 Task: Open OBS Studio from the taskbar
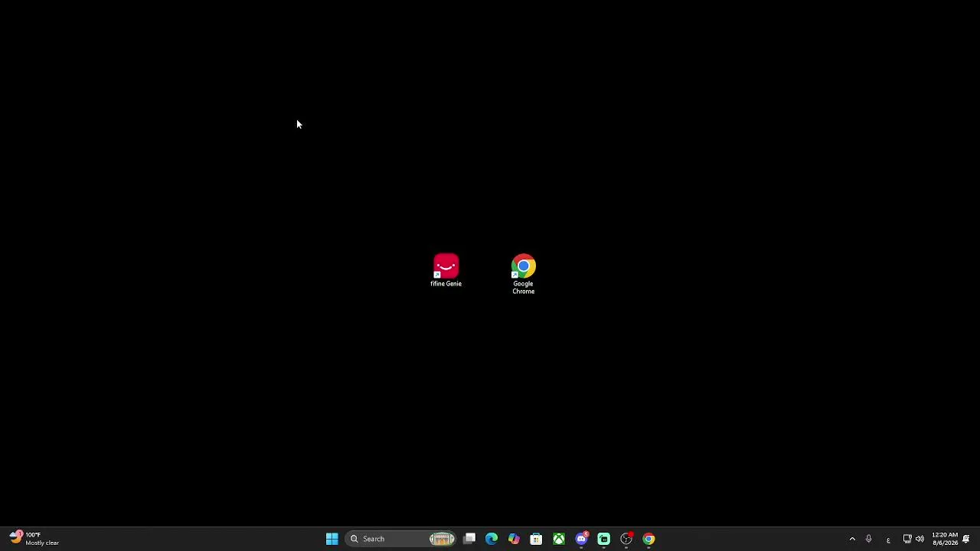626,539
